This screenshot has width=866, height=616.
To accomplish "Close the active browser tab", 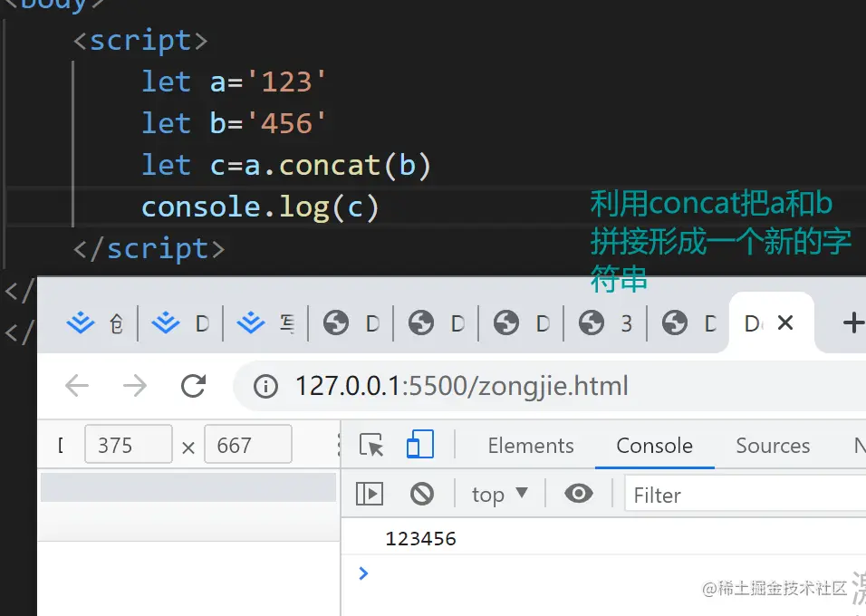I will (785, 322).
